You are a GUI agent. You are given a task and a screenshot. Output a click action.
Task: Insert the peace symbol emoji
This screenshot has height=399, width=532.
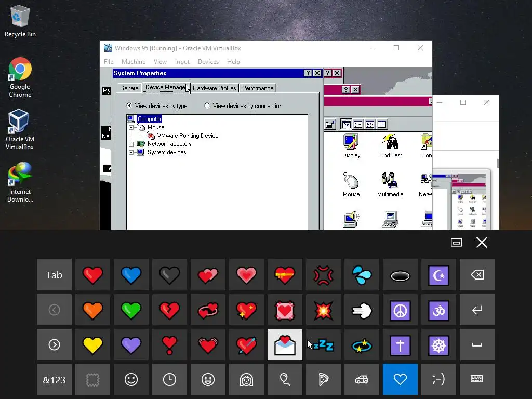click(x=400, y=310)
